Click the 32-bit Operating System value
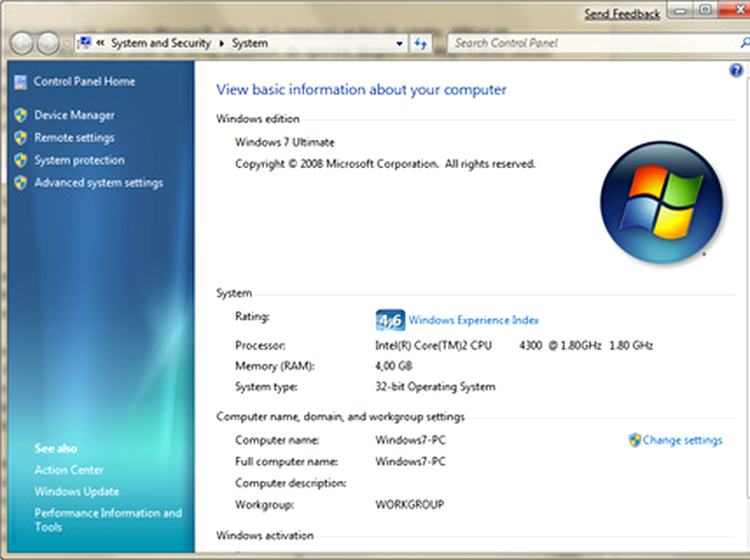Screen dimensions: 750x560 pos(435,386)
